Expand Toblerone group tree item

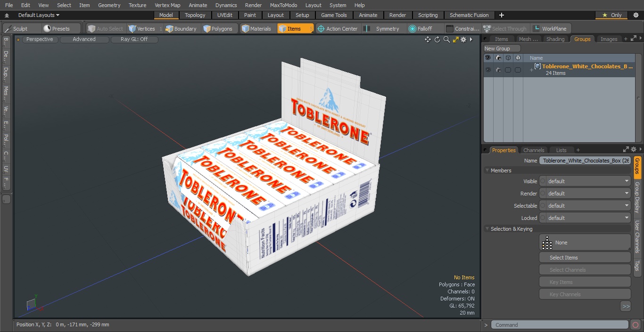coord(531,70)
